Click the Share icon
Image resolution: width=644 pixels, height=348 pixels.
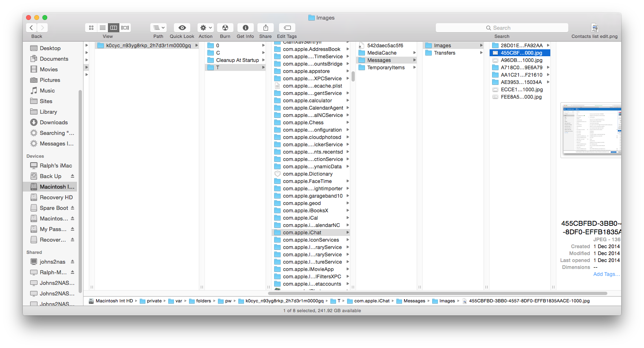266,28
